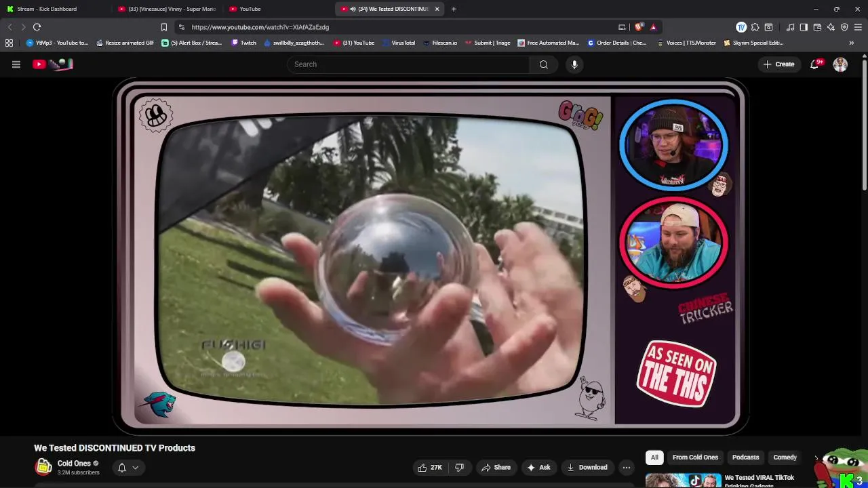Select the Podcasts filter chip
This screenshot has height=488, width=868.
745,457
